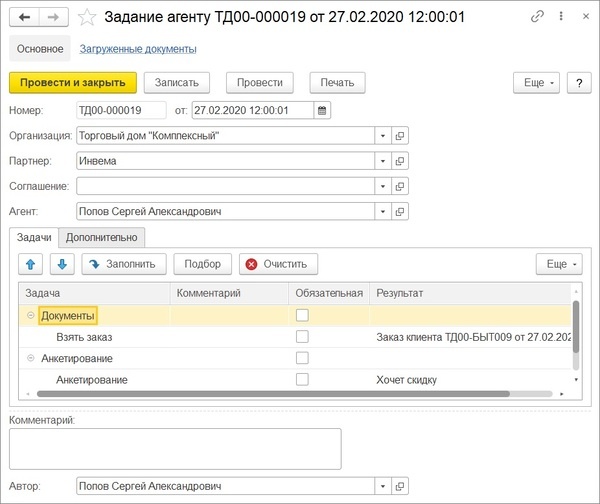The image size is (600, 504).
Task: Open task selection with Подбор button
Action: coord(202,264)
